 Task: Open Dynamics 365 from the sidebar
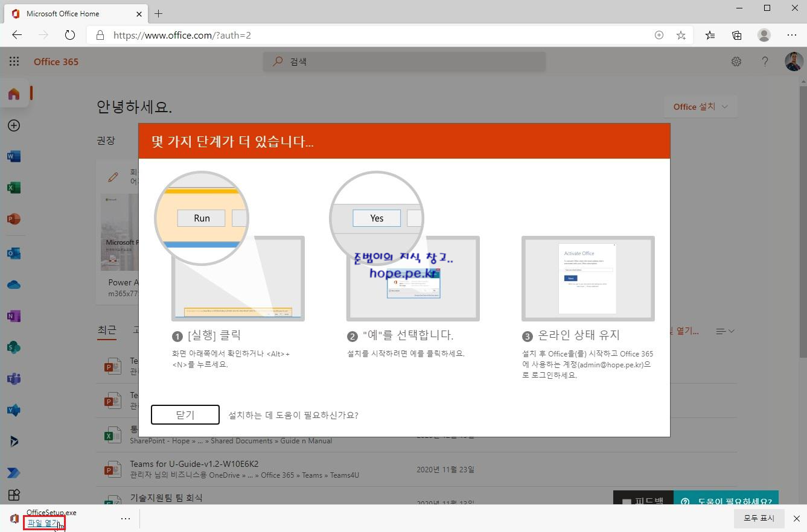[14, 442]
